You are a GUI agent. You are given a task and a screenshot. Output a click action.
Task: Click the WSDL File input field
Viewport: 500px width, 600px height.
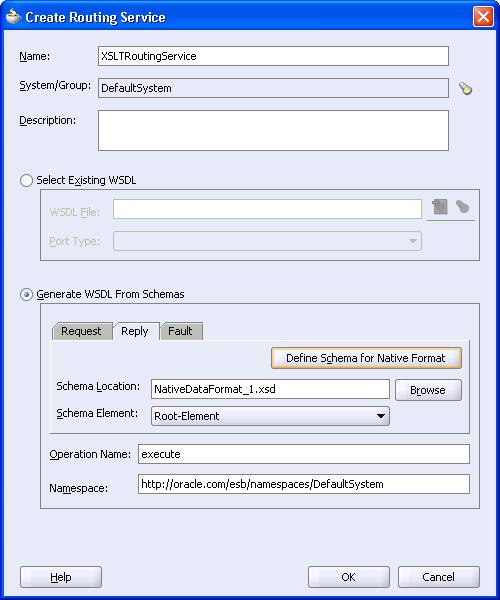pyautogui.click(x=267, y=209)
